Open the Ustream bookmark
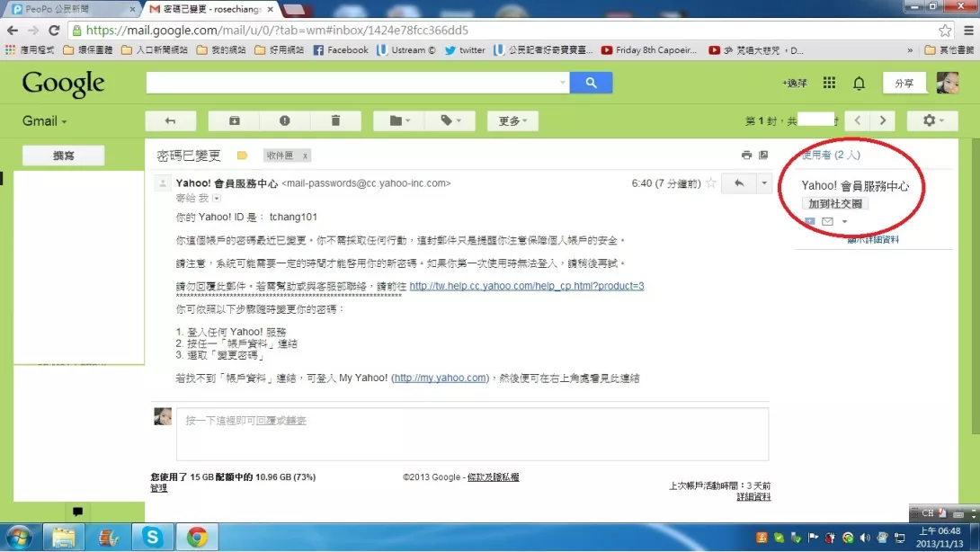Viewport: 980px width, 552px height. 406,50
